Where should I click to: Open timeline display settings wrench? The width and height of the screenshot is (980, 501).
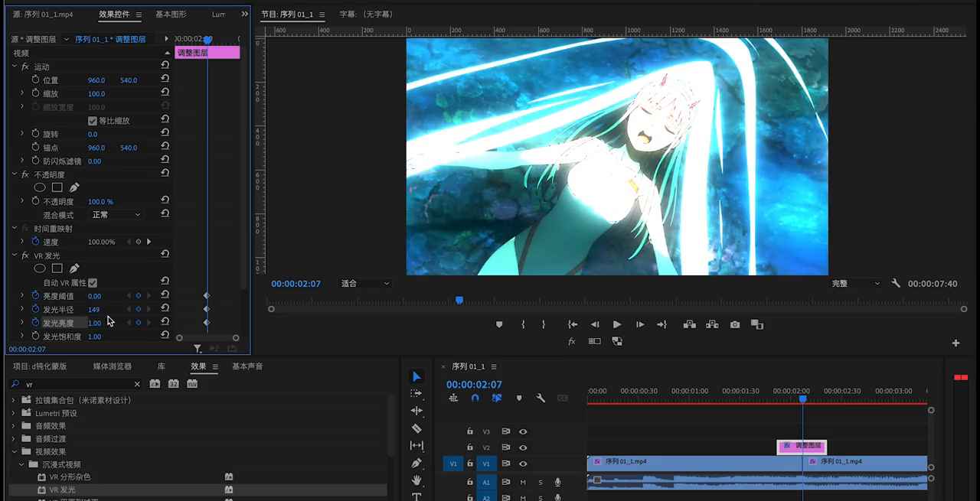point(541,398)
